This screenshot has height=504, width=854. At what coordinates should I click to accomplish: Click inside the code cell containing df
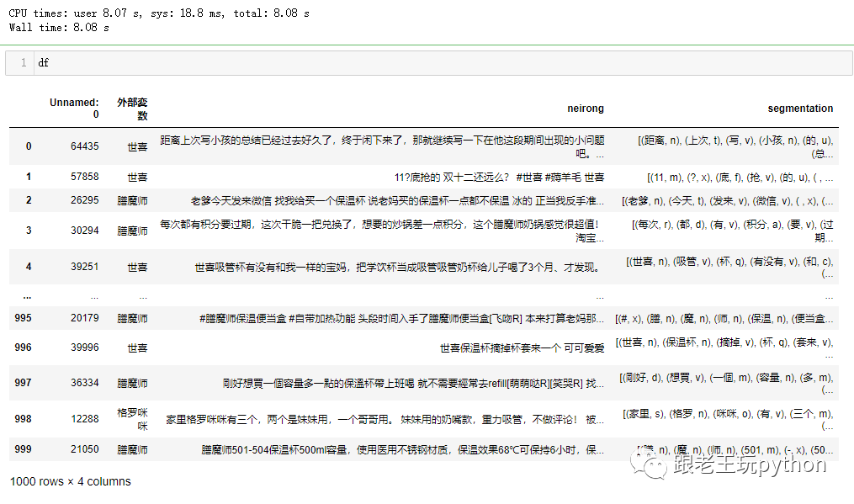tap(421, 63)
